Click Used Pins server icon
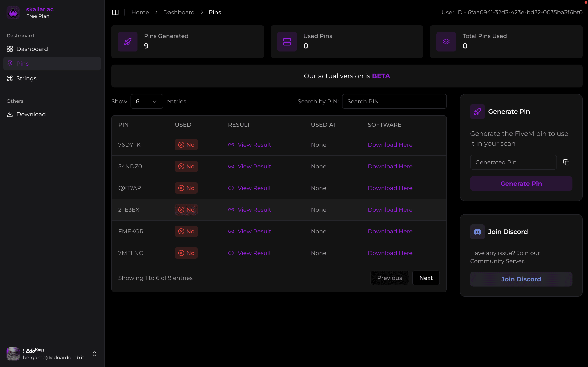This screenshot has width=588, height=367. 287,41
